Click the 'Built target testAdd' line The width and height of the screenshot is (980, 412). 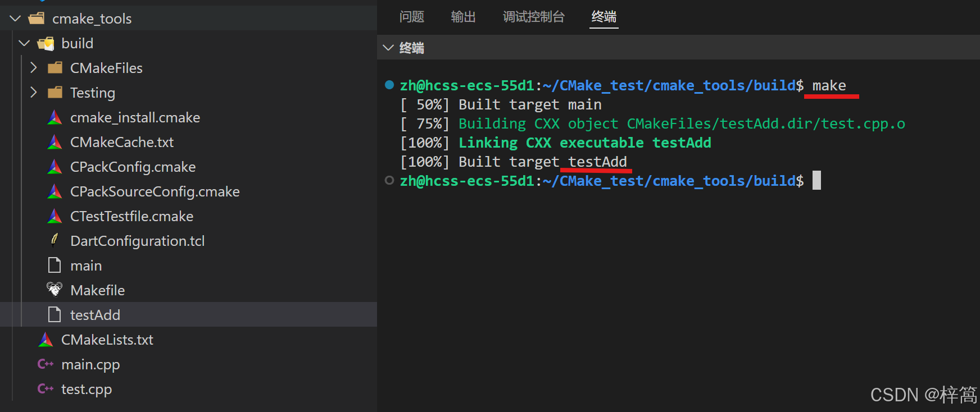[513, 162]
